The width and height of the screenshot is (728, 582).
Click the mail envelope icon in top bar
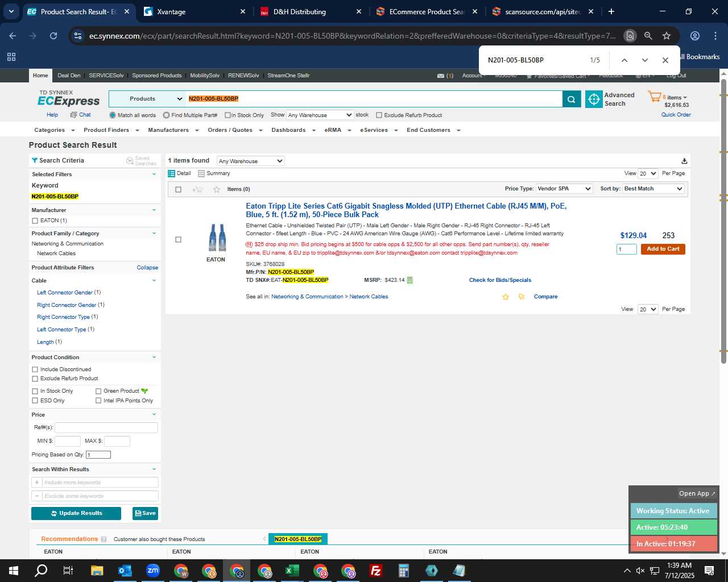(441, 76)
